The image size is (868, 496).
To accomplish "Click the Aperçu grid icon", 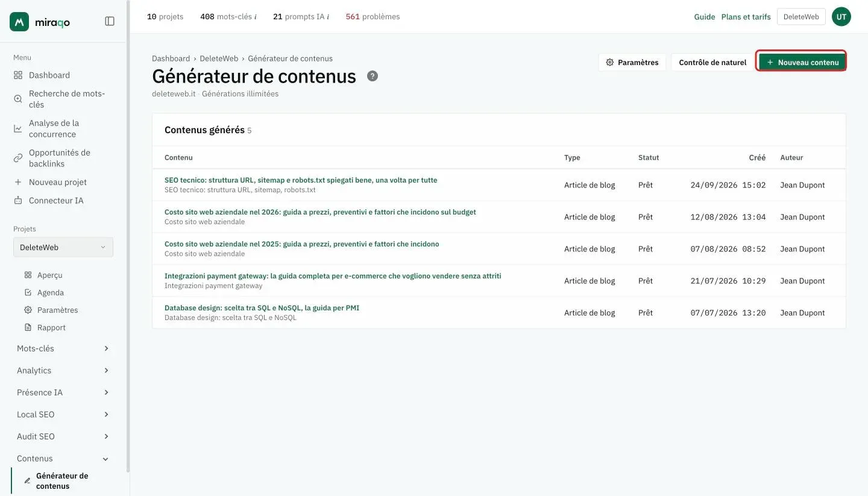I will click(28, 275).
